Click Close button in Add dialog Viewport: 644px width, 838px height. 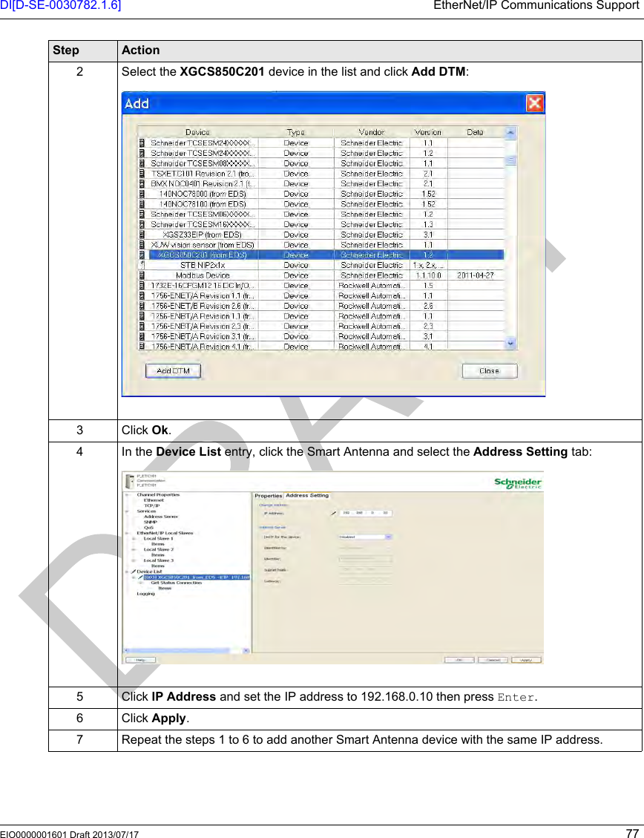[x=489, y=371]
